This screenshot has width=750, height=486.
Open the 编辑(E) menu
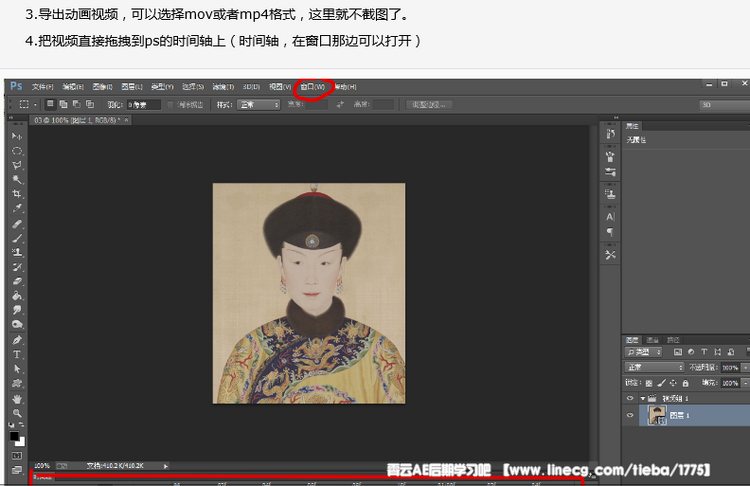(x=73, y=87)
